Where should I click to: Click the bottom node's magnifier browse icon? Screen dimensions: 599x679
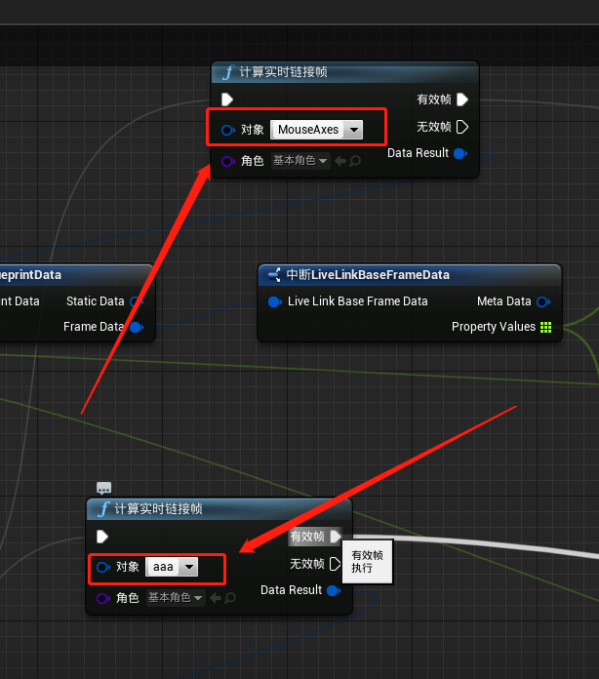click(x=230, y=598)
